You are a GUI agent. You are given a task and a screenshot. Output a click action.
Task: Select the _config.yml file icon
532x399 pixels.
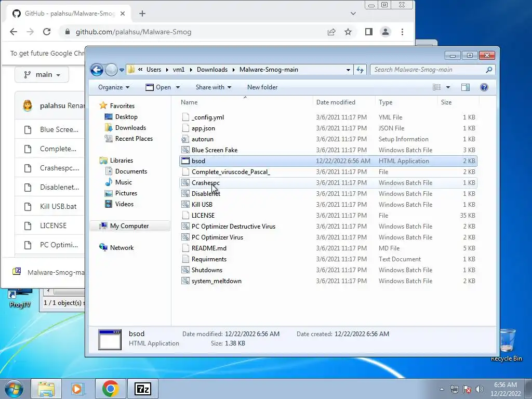(x=185, y=117)
